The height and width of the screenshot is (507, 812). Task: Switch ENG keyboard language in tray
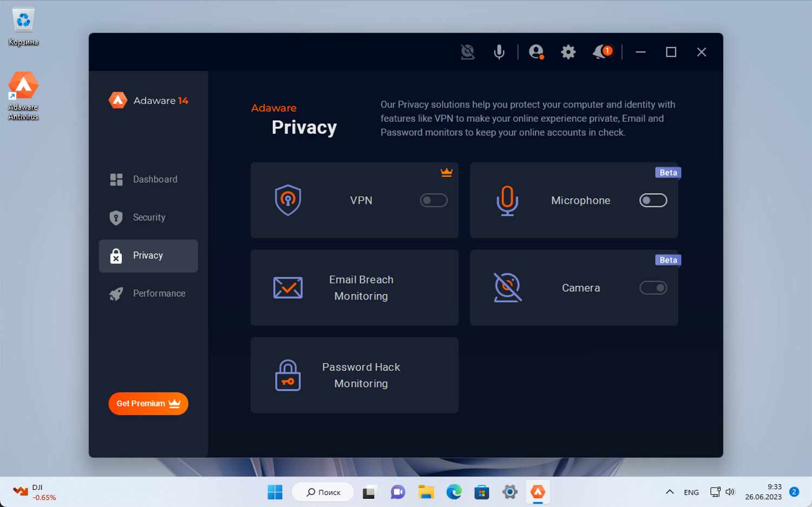click(691, 492)
